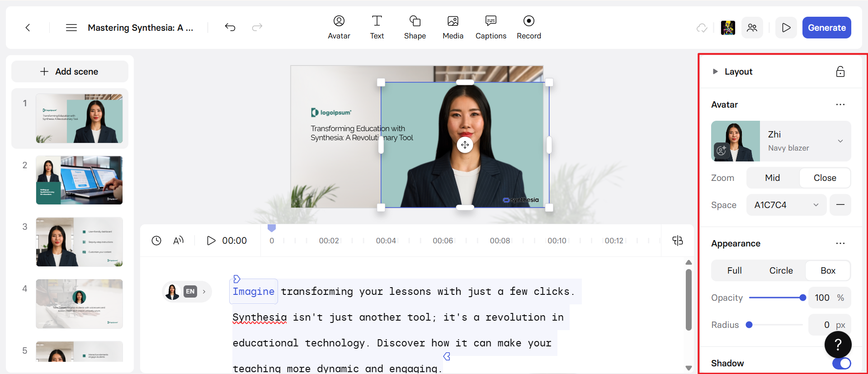
Task: Click the end marker in script
Action: coord(447,356)
